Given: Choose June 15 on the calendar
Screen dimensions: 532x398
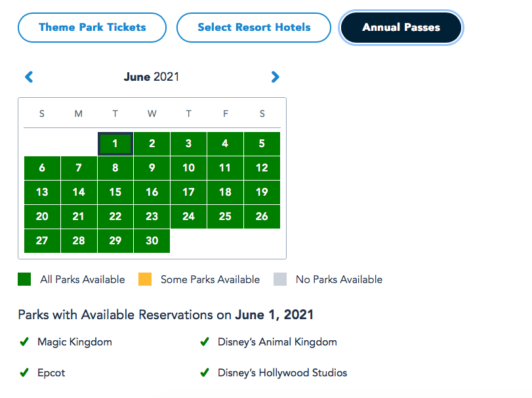Looking at the screenshot, I should pyautogui.click(x=115, y=192).
